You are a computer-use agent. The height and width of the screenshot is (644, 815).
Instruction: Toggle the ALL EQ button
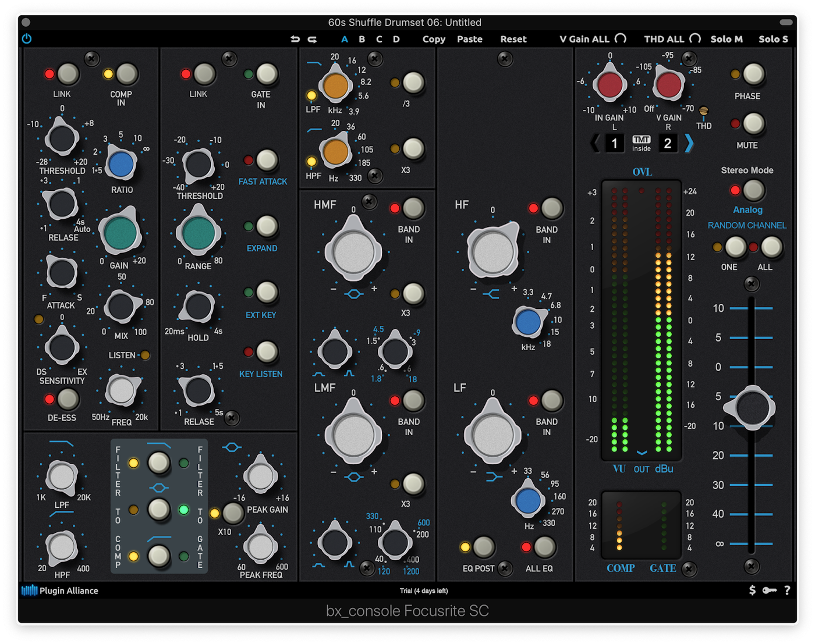[544, 547]
